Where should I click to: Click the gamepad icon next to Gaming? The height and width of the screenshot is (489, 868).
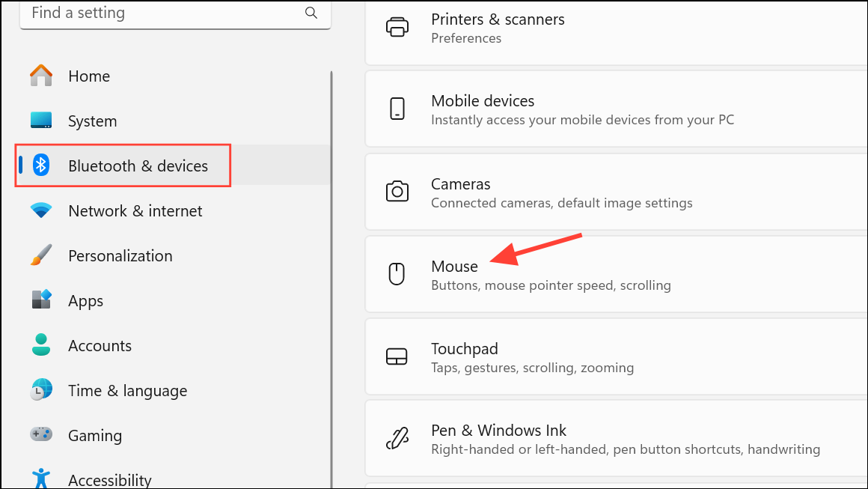pos(40,434)
